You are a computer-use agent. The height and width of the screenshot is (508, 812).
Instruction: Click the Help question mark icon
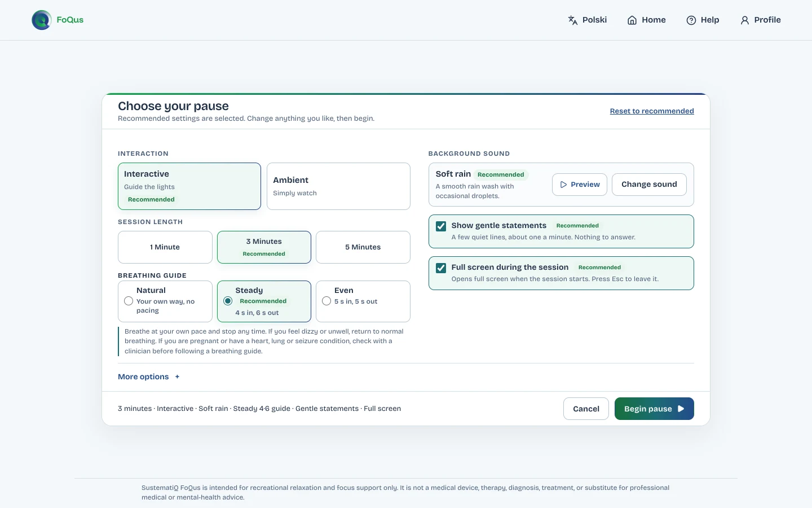point(691,20)
